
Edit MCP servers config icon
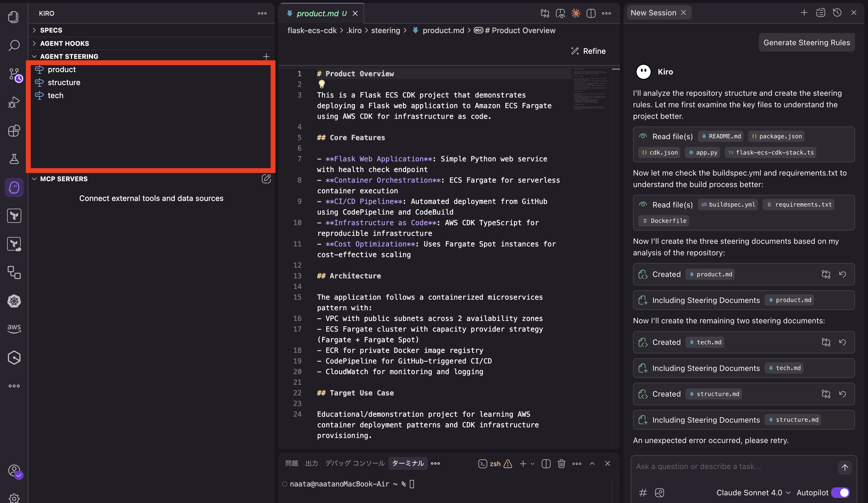[x=266, y=179]
